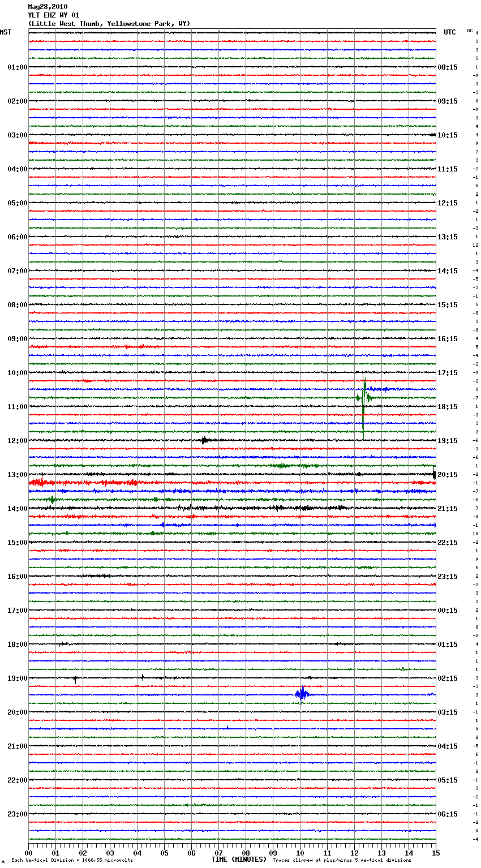Click the 12:15 UTC time label

448,203
